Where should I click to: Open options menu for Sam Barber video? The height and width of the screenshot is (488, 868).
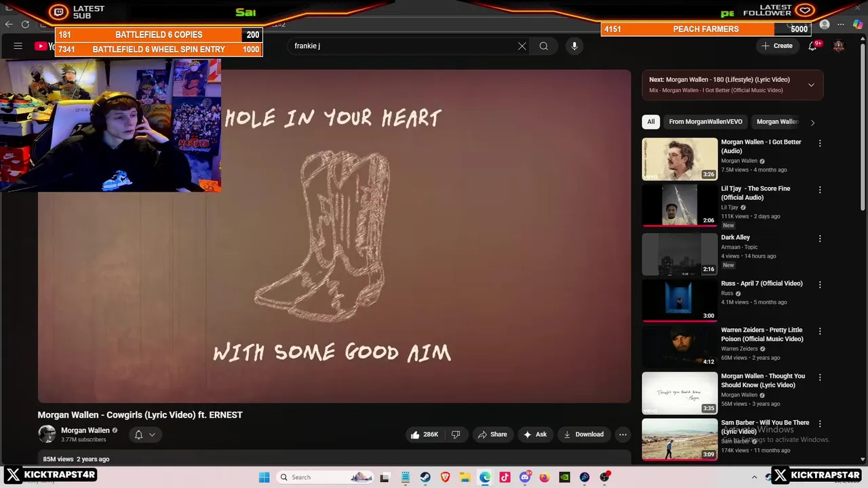(x=820, y=424)
